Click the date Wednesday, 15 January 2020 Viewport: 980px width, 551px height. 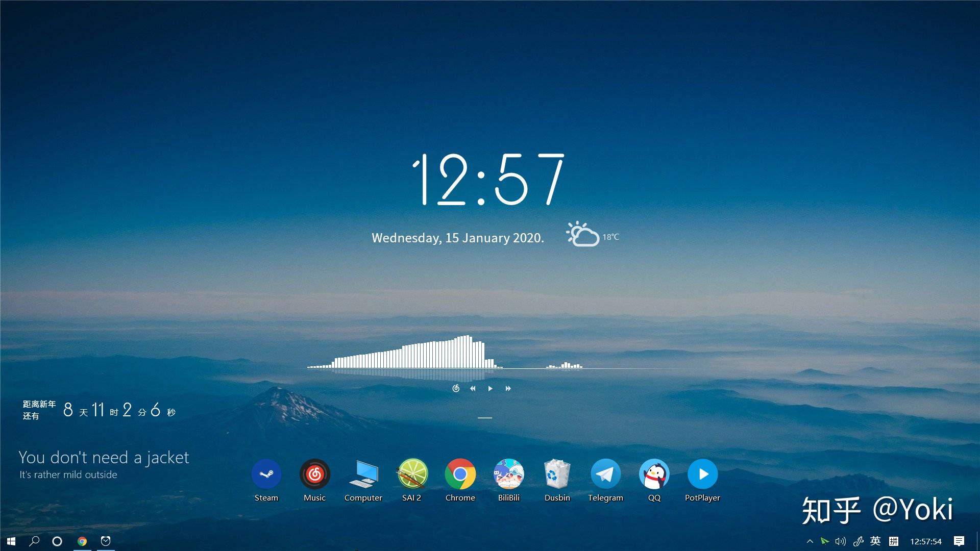[x=458, y=238]
